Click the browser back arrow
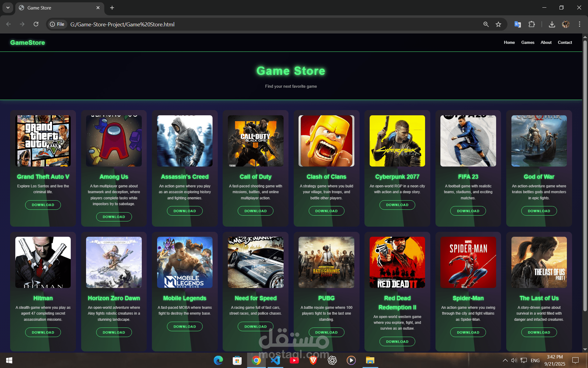 [9, 24]
